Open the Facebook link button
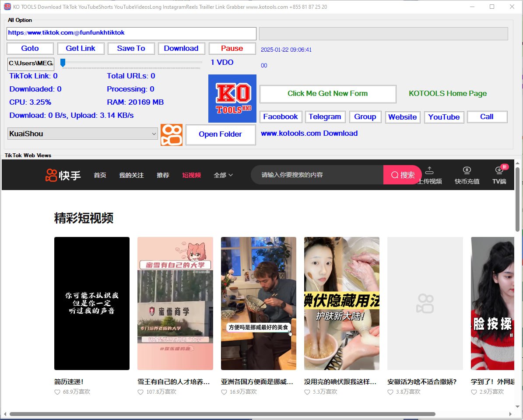 pyautogui.click(x=281, y=117)
